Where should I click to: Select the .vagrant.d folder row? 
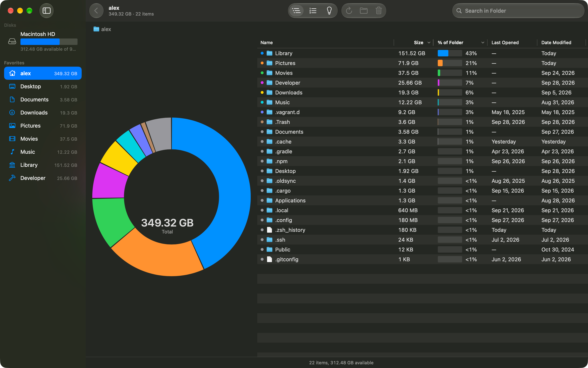point(422,112)
